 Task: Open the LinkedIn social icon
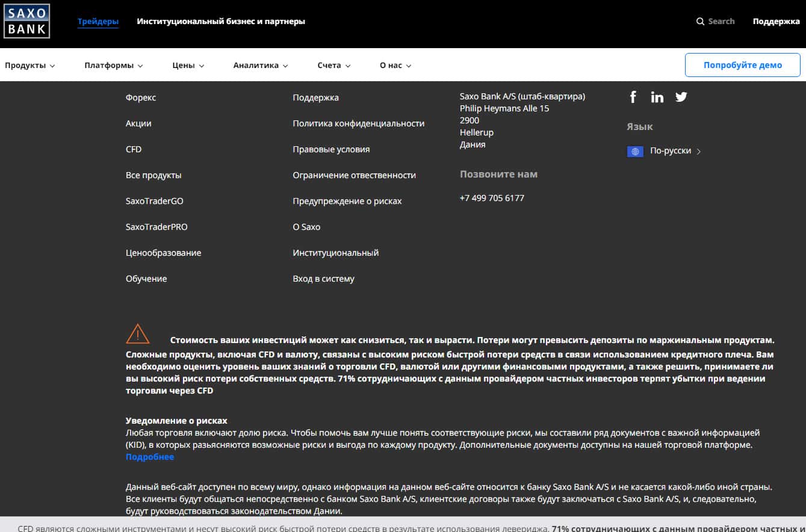[x=657, y=97]
